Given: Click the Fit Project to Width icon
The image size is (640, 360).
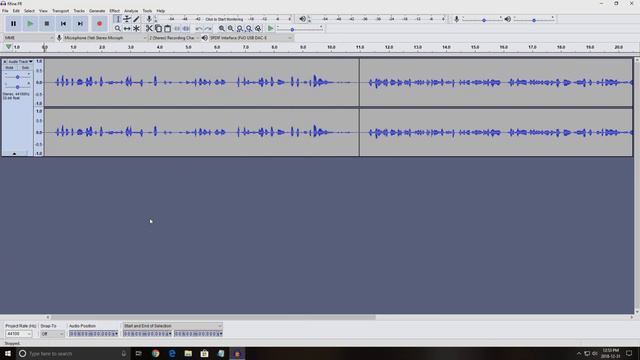Looking at the screenshot, I should pyautogui.click(x=249, y=29).
